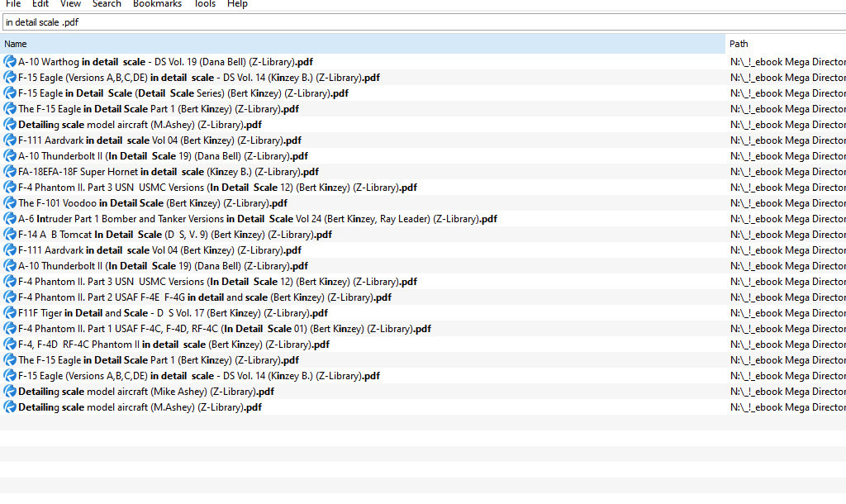Select 'F-4, F-4D RF-4C Phantom II' file name
Viewport: 846px width, 504px height.
[173, 344]
